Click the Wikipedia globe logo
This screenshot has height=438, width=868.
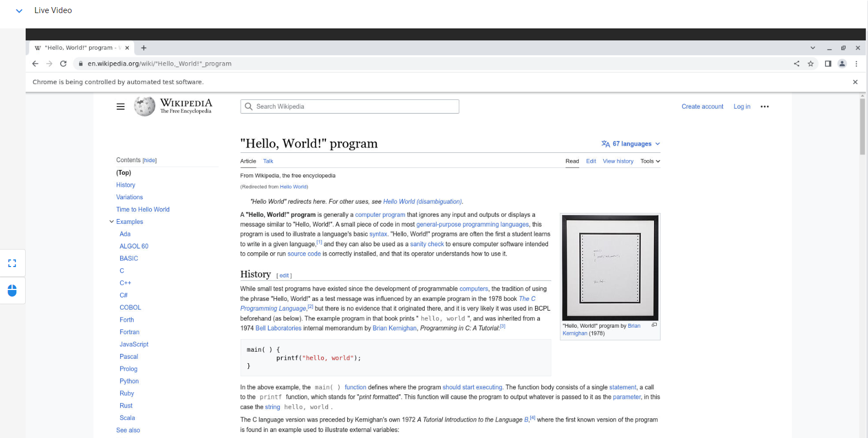click(145, 106)
